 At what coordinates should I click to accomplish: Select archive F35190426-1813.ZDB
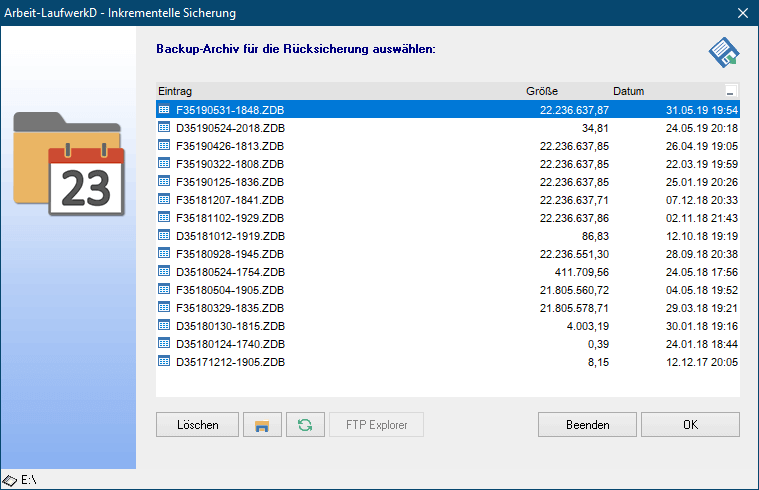(x=448, y=146)
